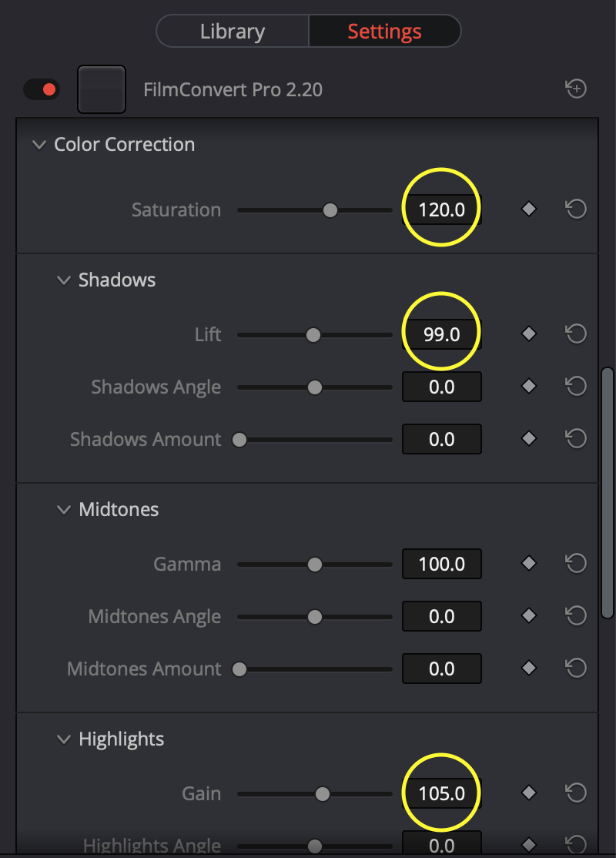Select the Settings tab
The height and width of the screenshot is (858, 616).
tap(384, 32)
